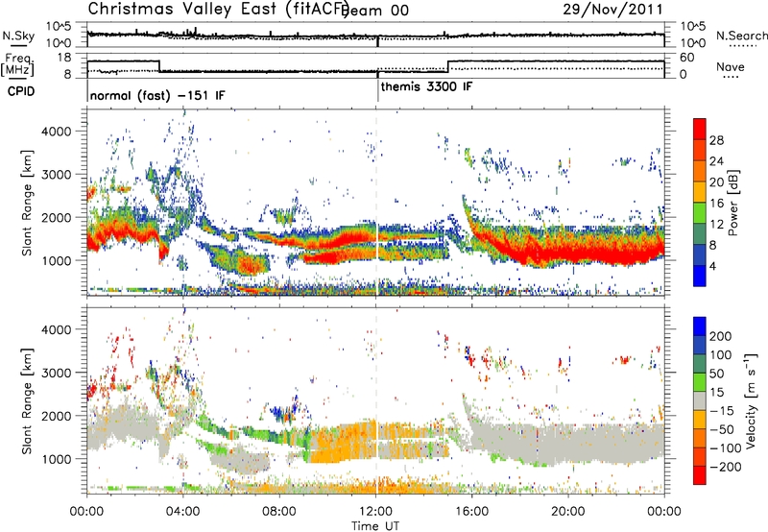The image size is (768, 532).
Task: Pick the orange Power segment between 20 and 24
Action: [x=700, y=171]
